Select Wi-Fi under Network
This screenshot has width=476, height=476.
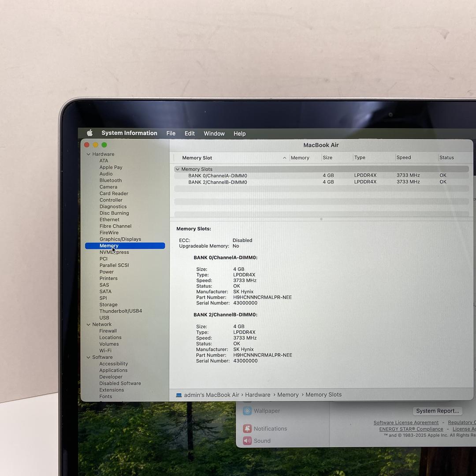point(105,351)
